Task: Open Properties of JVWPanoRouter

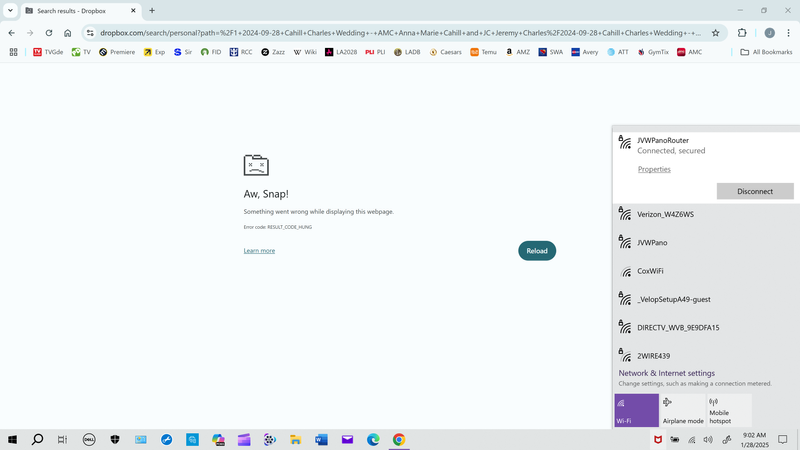Action: coord(654,169)
